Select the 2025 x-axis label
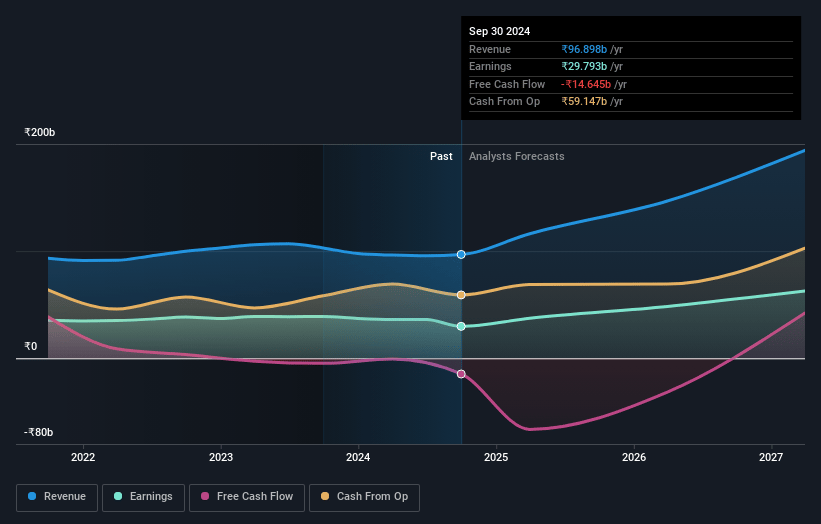Image resolution: width=821 pixels, height=524 pixels. tap(496, 457)
